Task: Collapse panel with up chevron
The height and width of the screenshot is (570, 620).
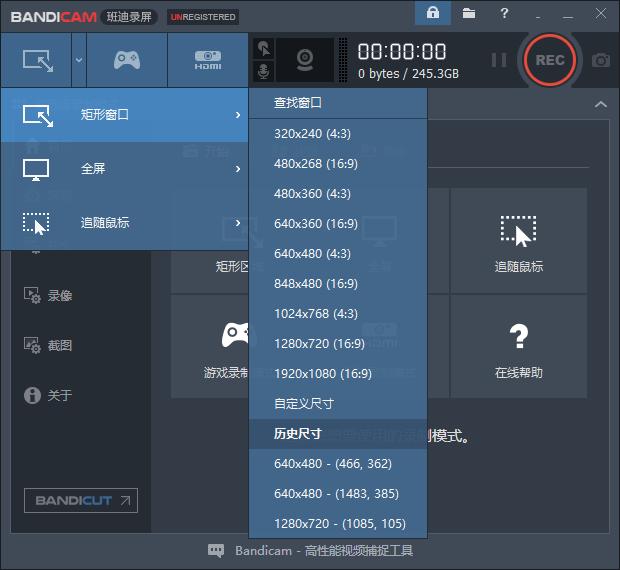Action: coord(601,104)
